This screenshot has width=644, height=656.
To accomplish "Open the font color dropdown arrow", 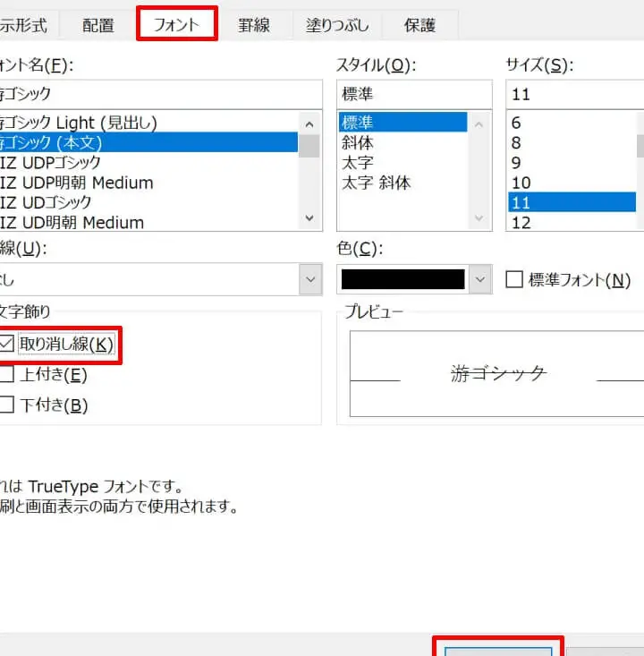I will click(x=480, y=279).
